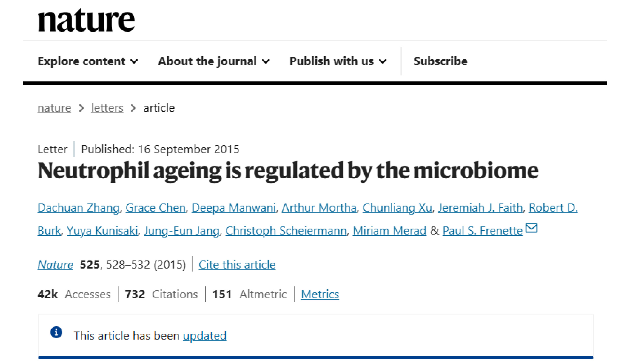The height and width of the screenshot is (364, 630).
Task: Click corresponding author Paul S. Frenette
Action: click(482, 231)
